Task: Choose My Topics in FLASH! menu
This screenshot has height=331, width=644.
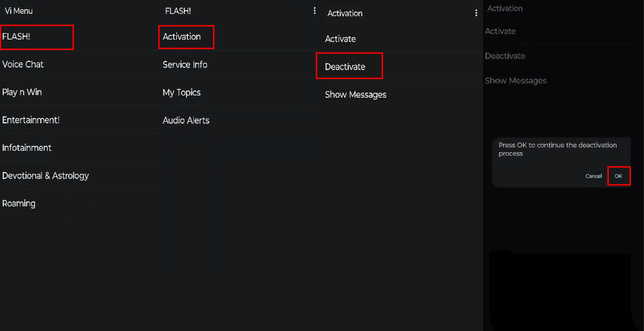Action: pyautogui.click(x=181, y=92)
